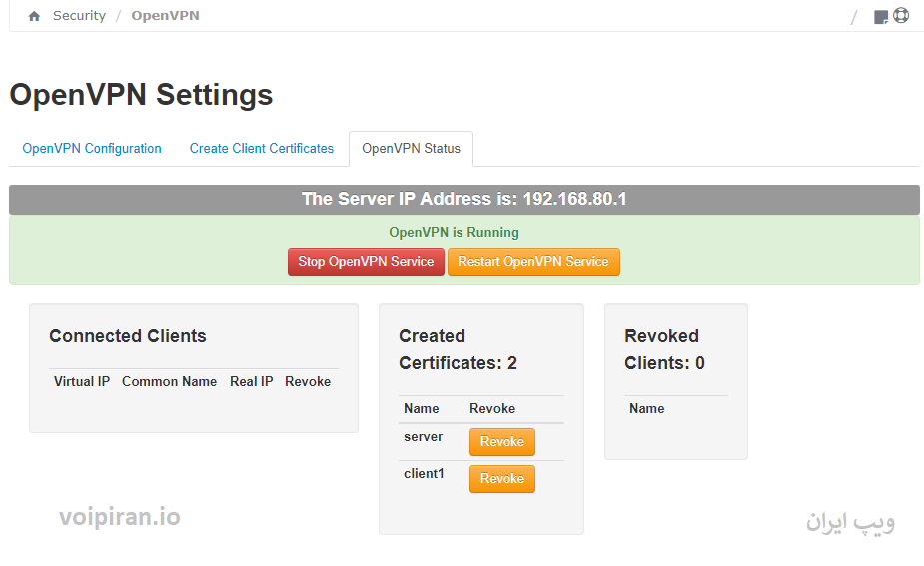Click 'Virtual IP' column header
This screenshot has width=924, height=566.
82,381
